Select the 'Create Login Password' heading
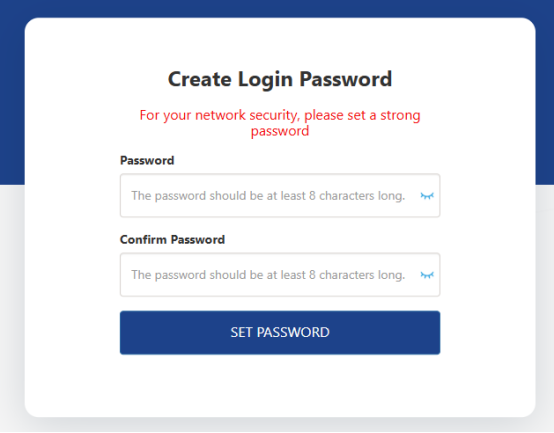Screen dimensions: 554x433 click(280, 79)
